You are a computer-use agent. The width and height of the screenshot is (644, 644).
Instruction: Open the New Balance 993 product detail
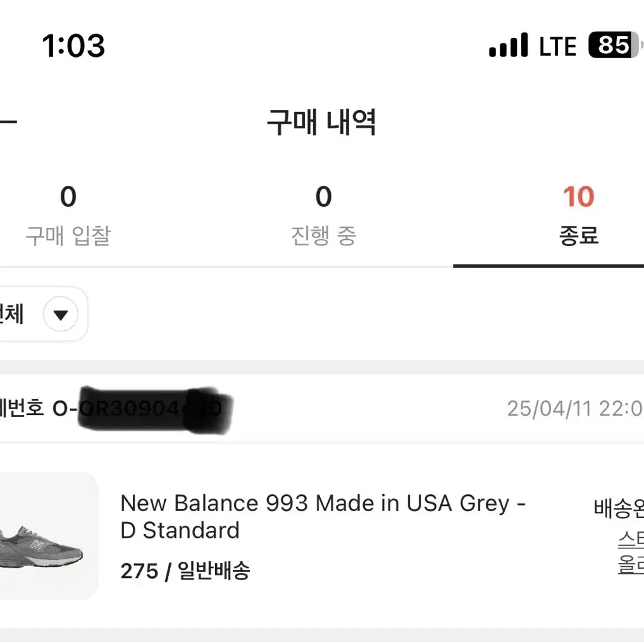[x=323, y=517]
